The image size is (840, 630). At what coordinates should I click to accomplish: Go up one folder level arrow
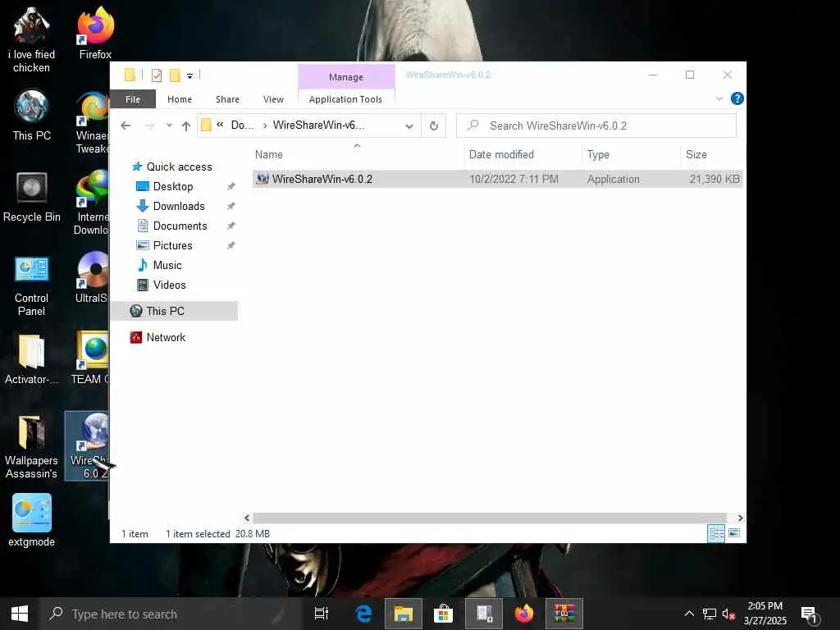(x=186, y=126)
